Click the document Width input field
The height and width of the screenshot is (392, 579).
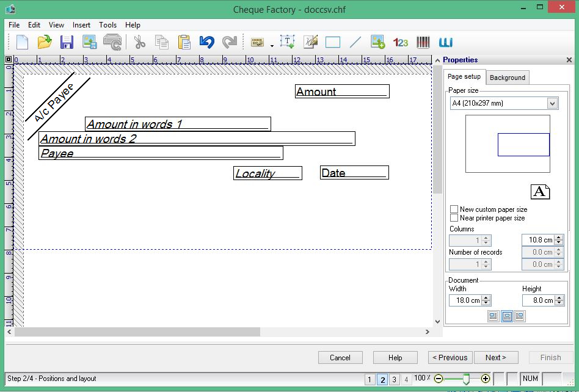point(467,300)
